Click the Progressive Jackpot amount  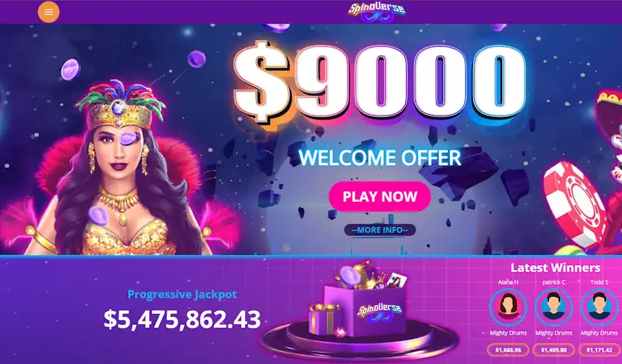182,319
